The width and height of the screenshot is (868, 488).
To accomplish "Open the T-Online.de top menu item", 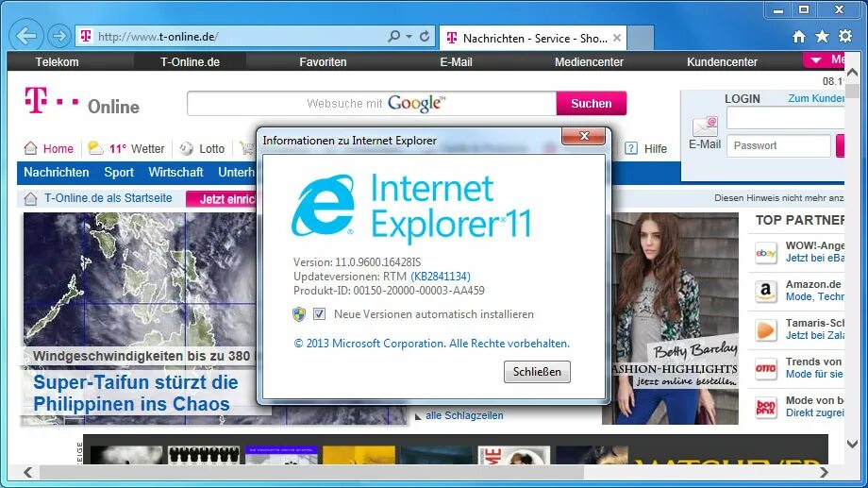I will (190, 62).
